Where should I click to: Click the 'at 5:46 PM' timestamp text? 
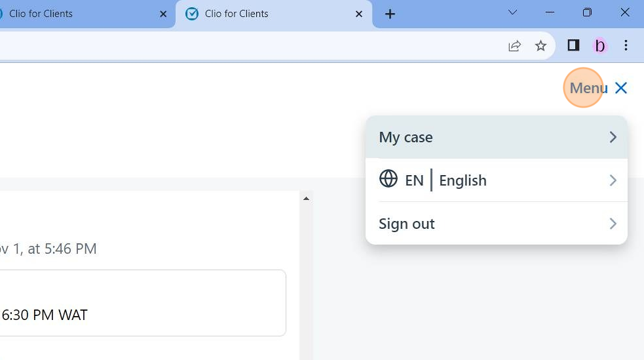pyautogui.click(x=62, y=249)
